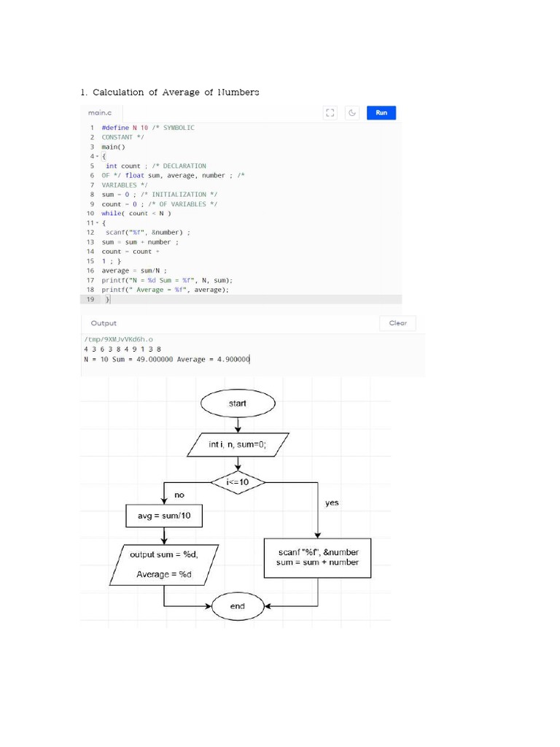The width and height of the screenshot is (560, 747).
Task: Collapse the code fold at line 4
Action: click(98, 156)
